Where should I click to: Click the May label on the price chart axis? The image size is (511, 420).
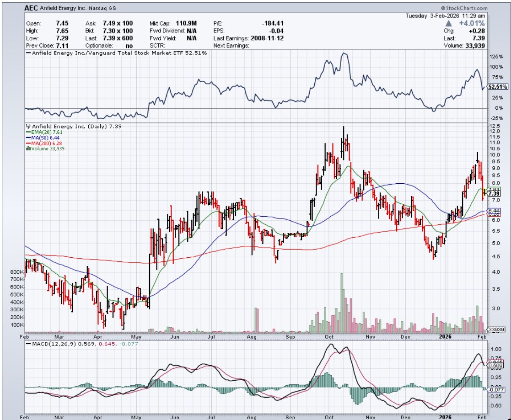pyautogui.click(x=136, y=337)
